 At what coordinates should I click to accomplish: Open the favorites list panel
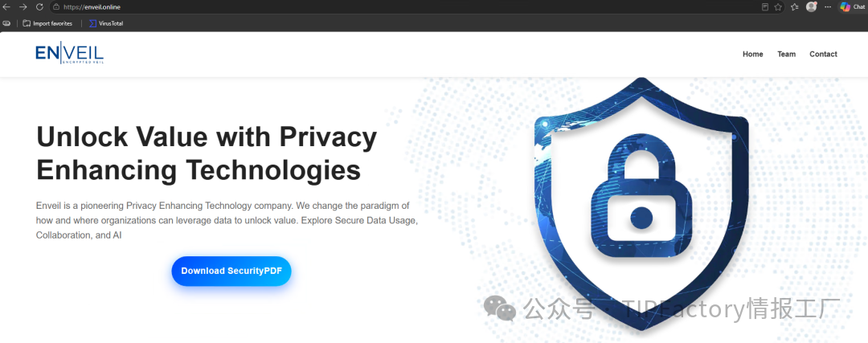tap(795, 7)
